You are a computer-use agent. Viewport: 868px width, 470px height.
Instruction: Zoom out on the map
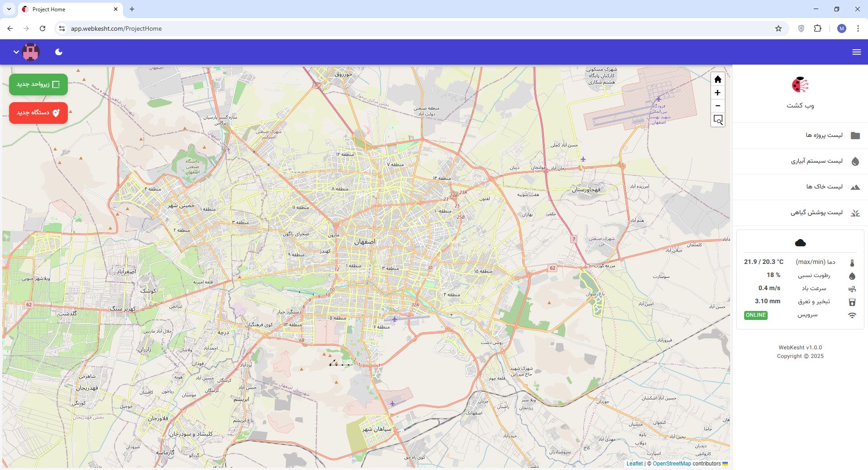pos(717,106)
